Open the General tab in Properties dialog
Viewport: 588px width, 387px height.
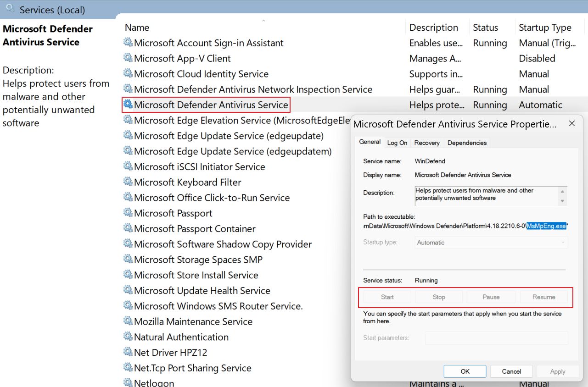pos(370,142)
